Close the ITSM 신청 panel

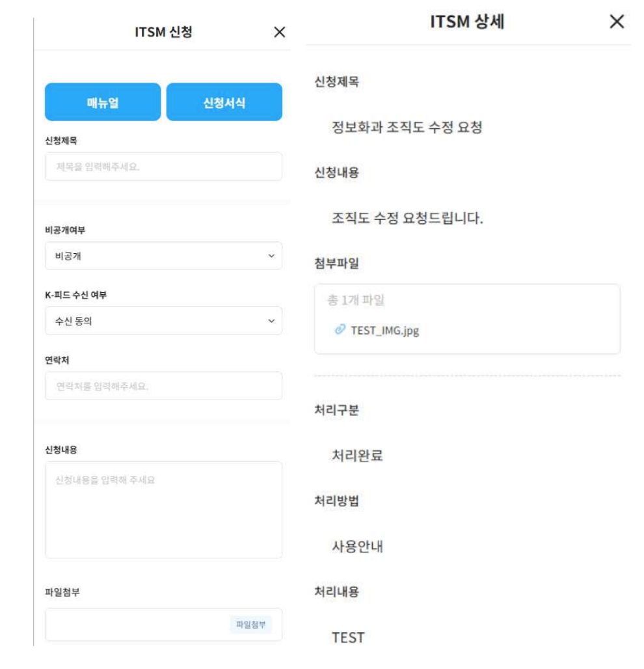280,33
